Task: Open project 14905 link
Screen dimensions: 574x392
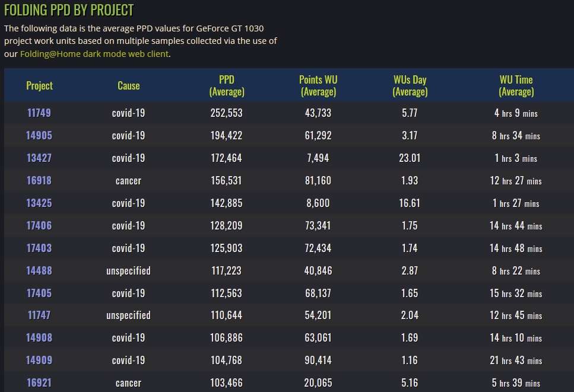Action: [39, 135]
